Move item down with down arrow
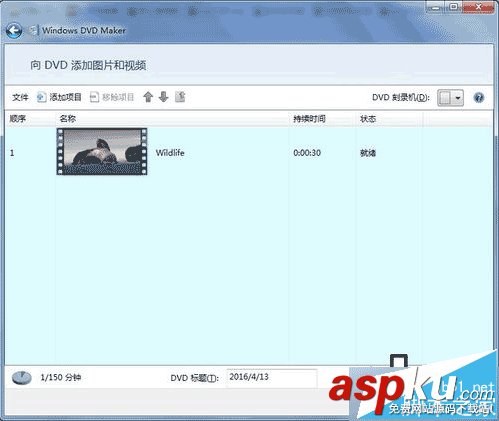499x421 pixels. 163,97
